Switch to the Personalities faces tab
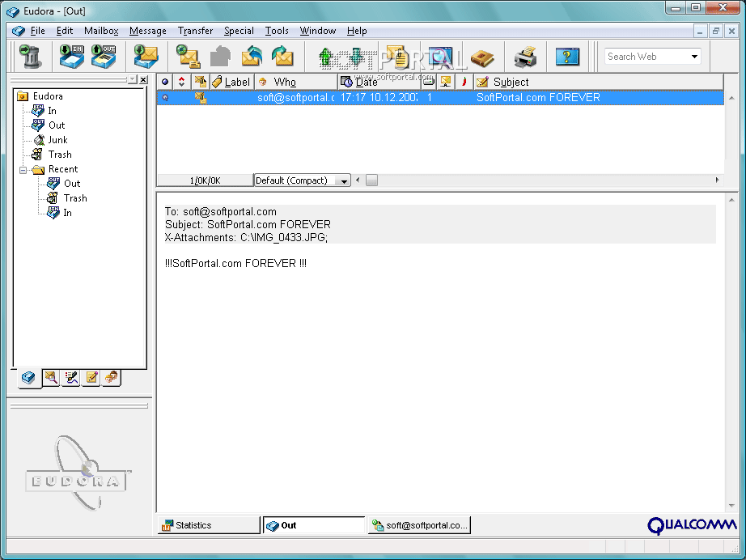This screenshot has width=746, height=560. tap(112, 378)
